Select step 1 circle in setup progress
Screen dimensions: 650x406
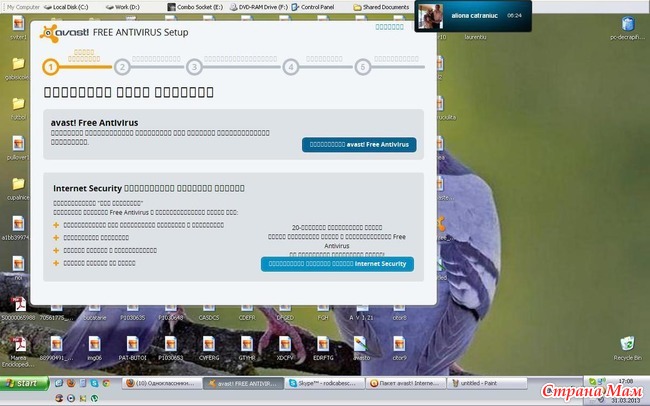pos(50,67)
